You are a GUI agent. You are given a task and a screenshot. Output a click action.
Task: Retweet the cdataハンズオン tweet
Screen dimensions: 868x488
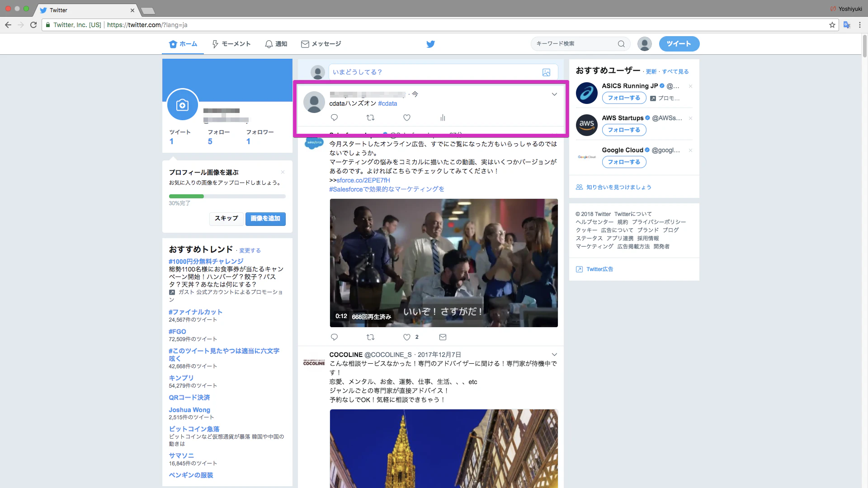tap(370, 117)
